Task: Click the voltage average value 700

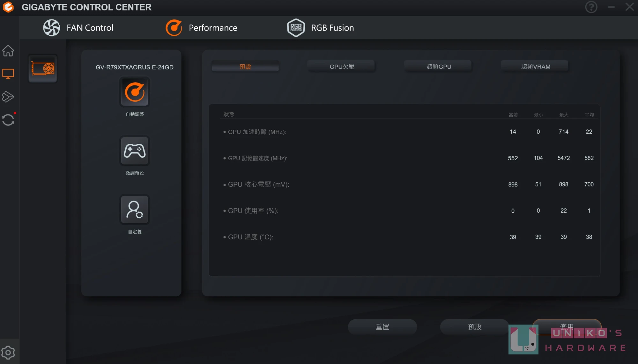Action: (589, 184)
